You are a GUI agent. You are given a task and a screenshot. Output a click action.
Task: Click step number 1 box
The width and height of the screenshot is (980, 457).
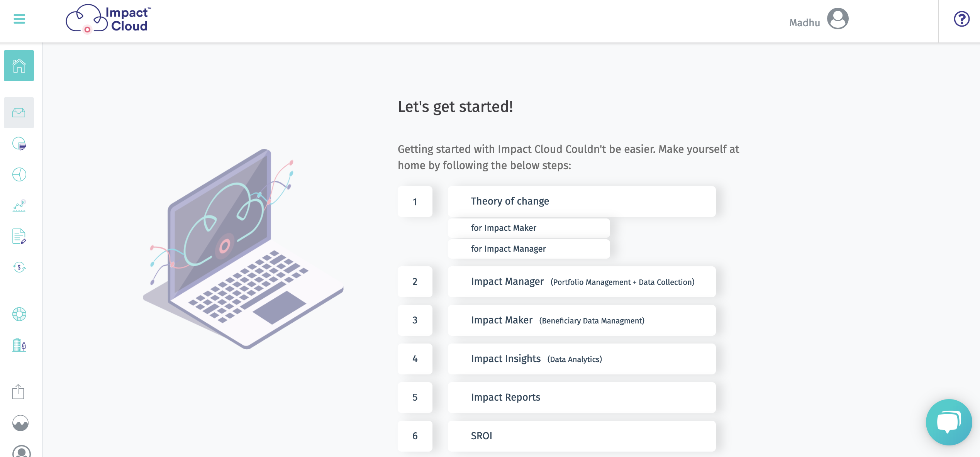tap(415, 201)
